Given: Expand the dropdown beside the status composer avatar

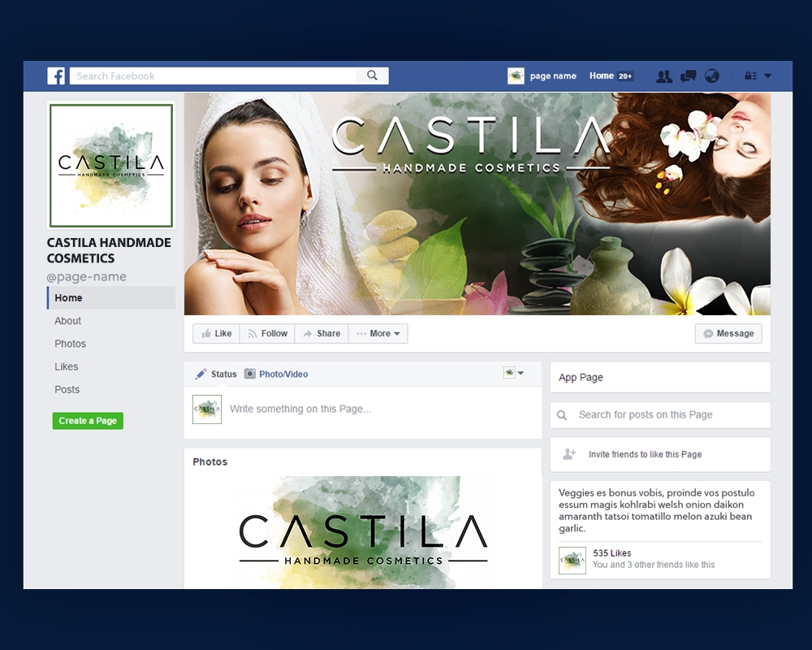Looking at the screenshot, I should [x=520, y=372].
